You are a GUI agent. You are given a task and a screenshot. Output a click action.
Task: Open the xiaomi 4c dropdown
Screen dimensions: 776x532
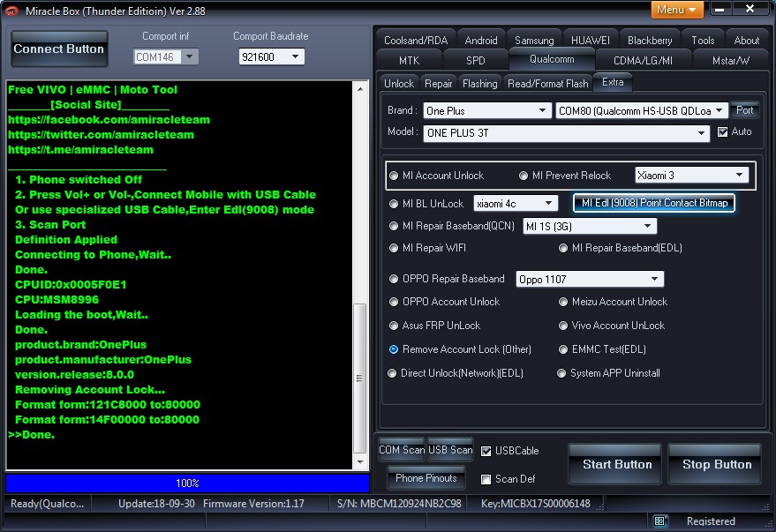pos(516,203)
